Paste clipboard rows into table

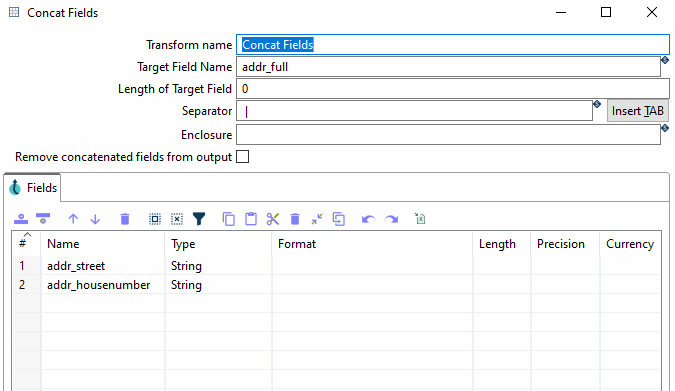[251, 219]
